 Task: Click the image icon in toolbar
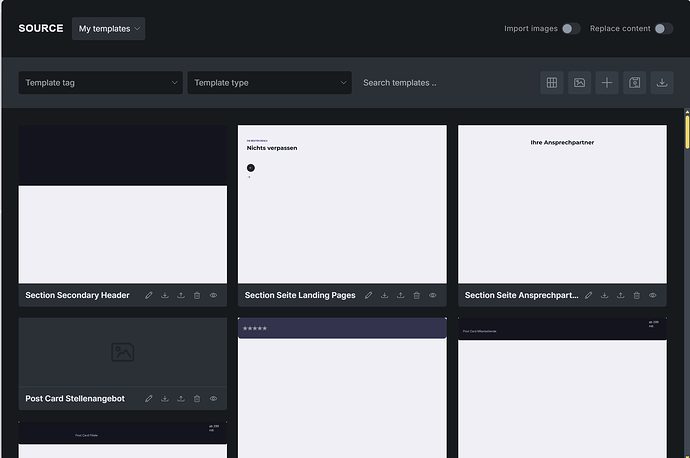(579, 83)
